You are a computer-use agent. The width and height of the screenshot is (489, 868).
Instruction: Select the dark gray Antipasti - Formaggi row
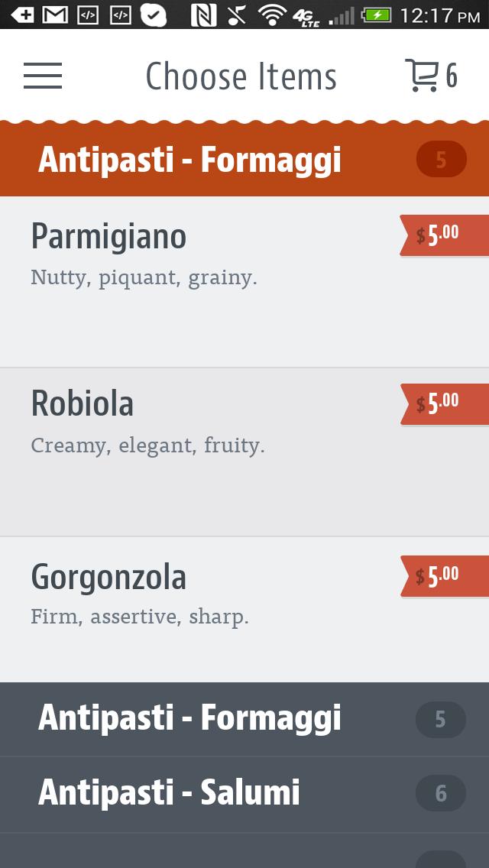(190, 717)
